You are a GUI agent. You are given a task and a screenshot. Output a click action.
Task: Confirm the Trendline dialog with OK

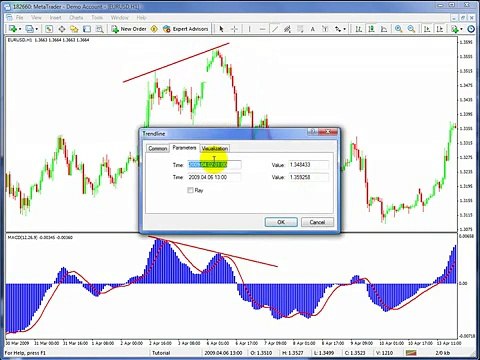[281, 222]
